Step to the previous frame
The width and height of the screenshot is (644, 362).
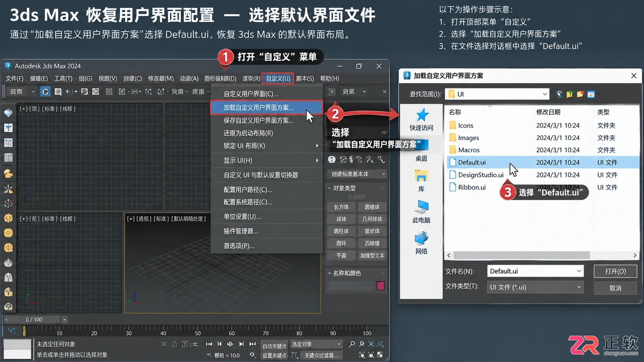pos(220,344)
